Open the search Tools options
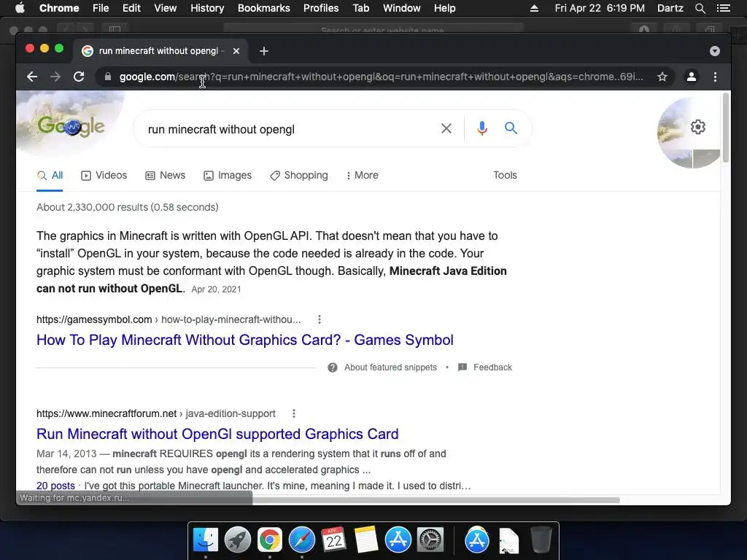The width and height of the screenshot is (747, 560). tap(505, 175)
